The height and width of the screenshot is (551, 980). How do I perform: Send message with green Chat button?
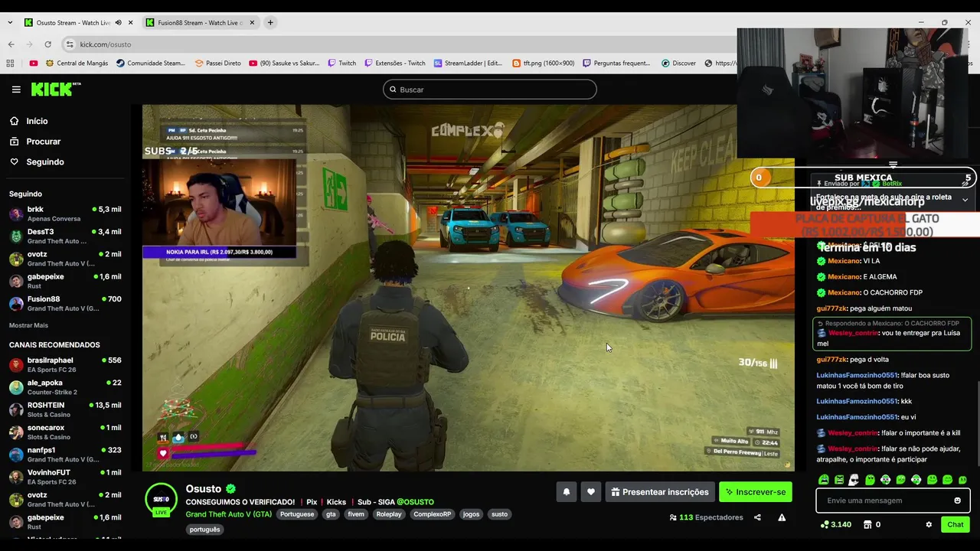[x=955, y=524]
